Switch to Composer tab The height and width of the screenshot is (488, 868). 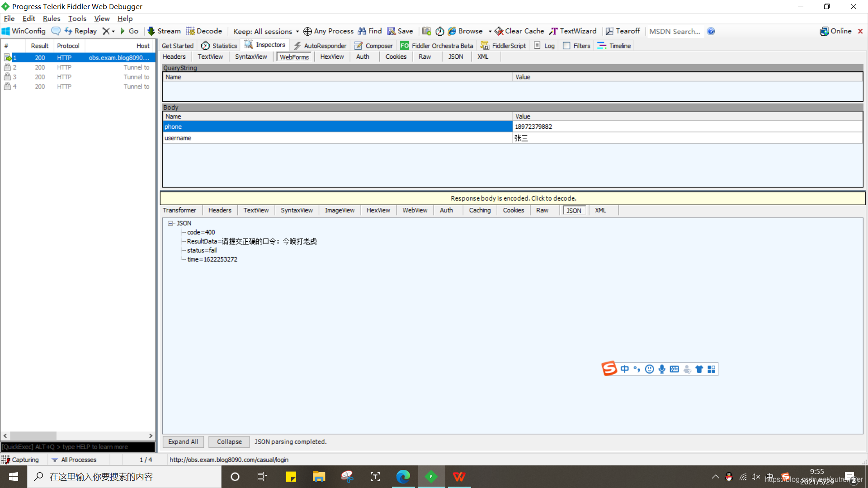click(x=374, y=46)
